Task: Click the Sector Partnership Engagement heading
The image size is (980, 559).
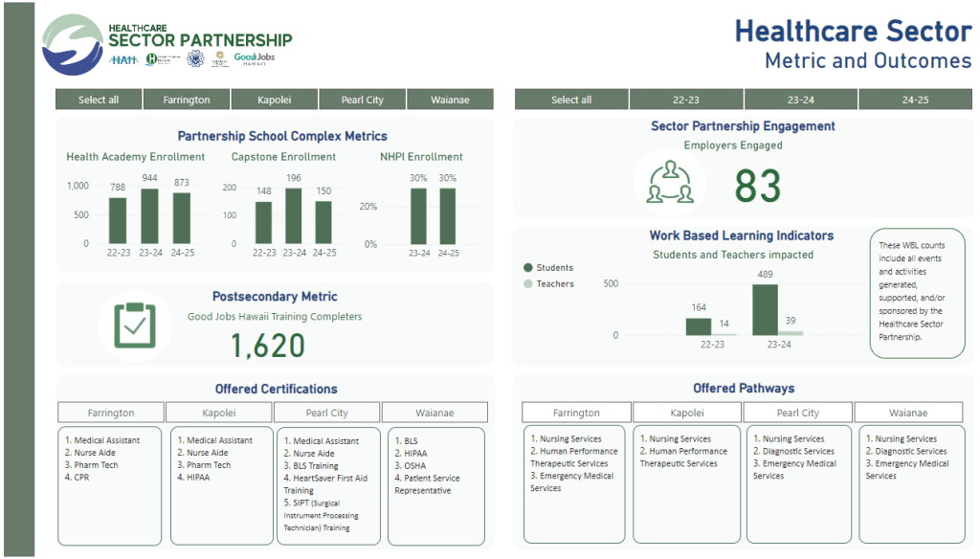Action: point(743,126)
